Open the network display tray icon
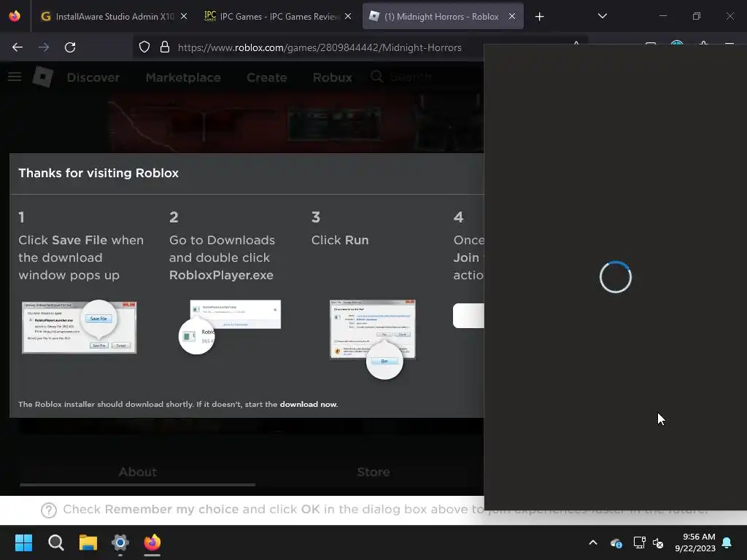Viewport: 747px width, 560px height. [639, 542]
